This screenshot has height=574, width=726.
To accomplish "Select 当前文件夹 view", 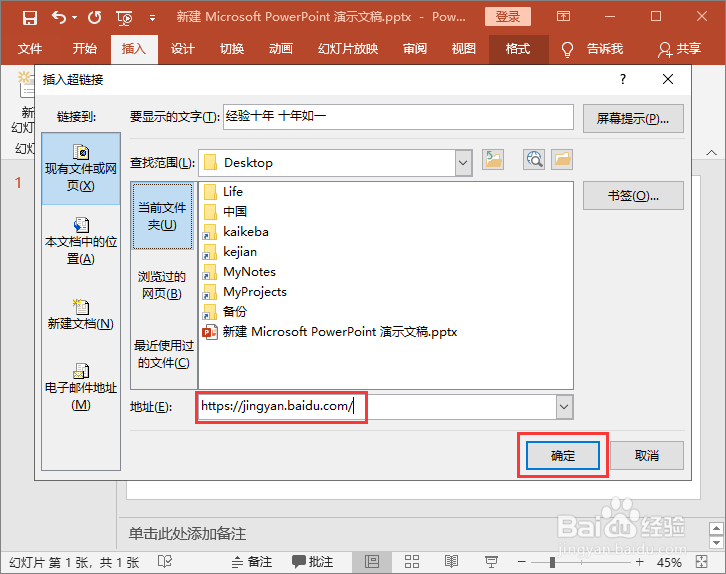I will [163, 216].
